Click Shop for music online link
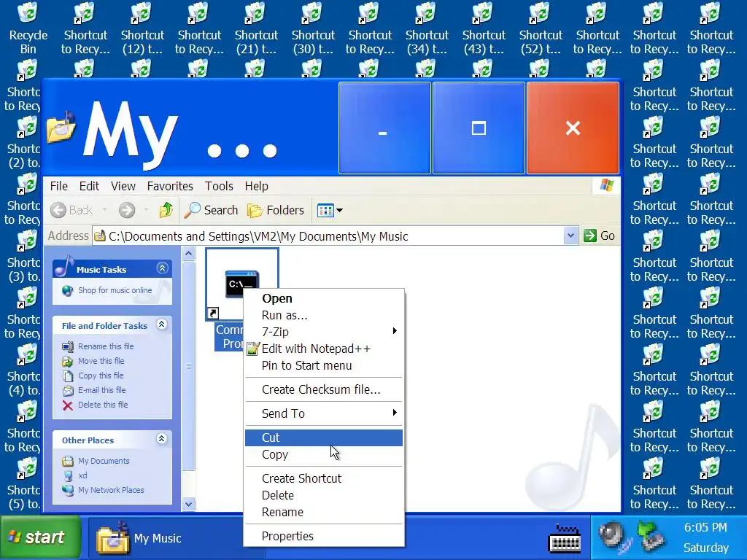747x560 pixels. [x=115, y=290]
